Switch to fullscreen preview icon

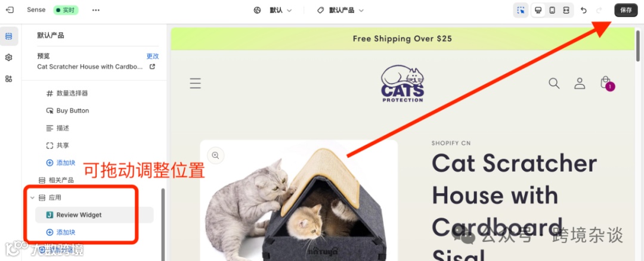coord(566,10)
